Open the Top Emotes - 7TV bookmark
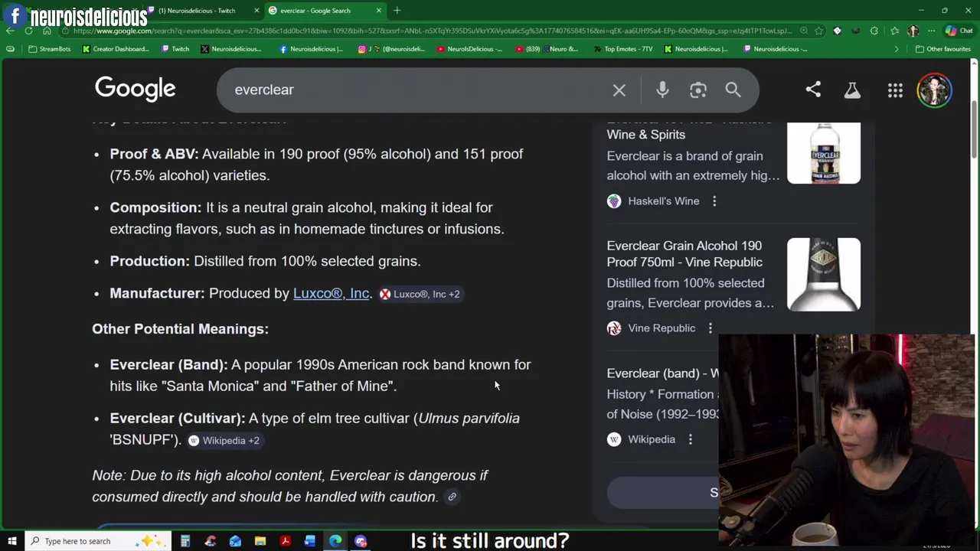980x551 pixels. [x=623, y=49]
